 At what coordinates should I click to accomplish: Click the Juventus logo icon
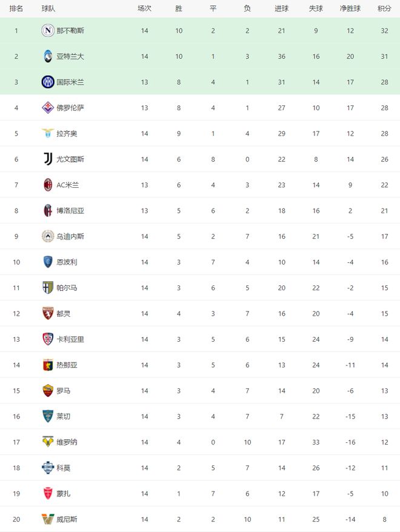point(48,159)
